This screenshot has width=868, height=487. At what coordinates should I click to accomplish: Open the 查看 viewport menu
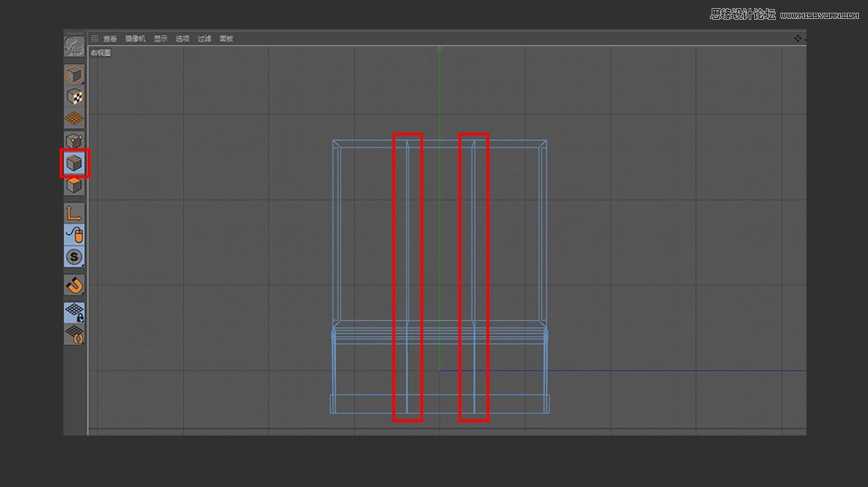tap(110, 39)
